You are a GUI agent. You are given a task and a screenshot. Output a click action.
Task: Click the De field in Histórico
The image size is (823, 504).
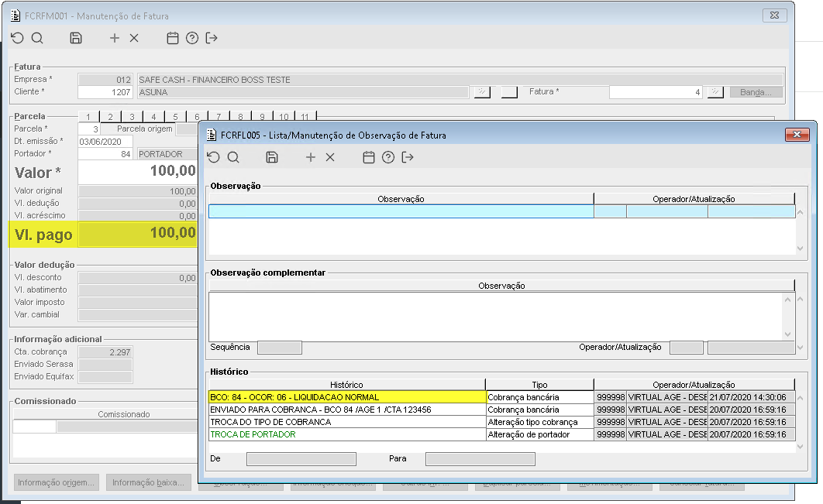coord(301,459)
